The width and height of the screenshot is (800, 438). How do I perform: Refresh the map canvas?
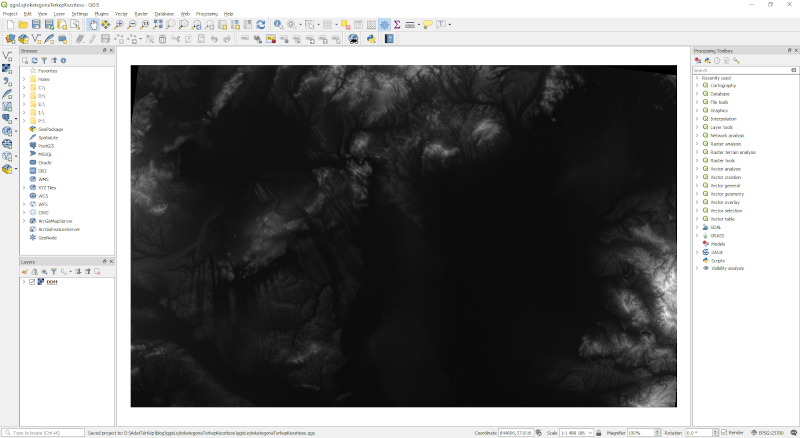click(261, 25)
